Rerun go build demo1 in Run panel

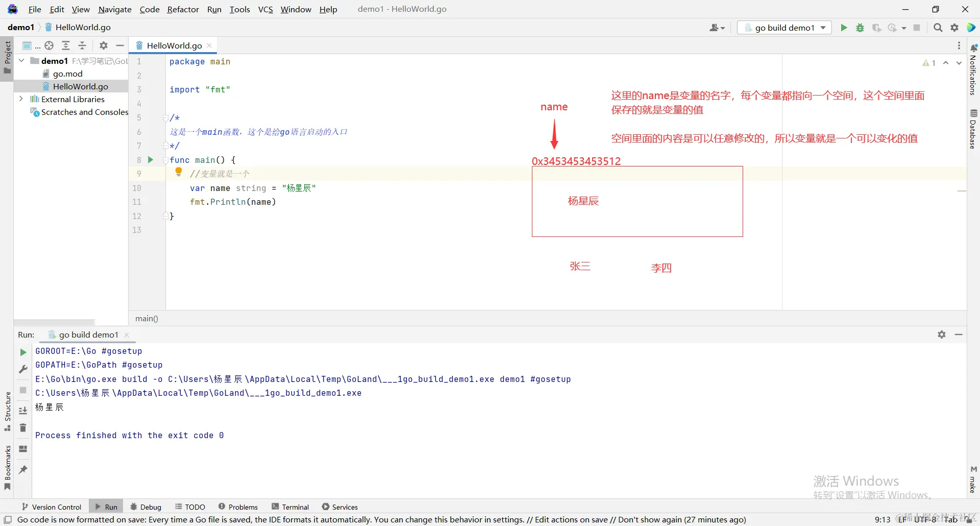[x=23, y=352]
